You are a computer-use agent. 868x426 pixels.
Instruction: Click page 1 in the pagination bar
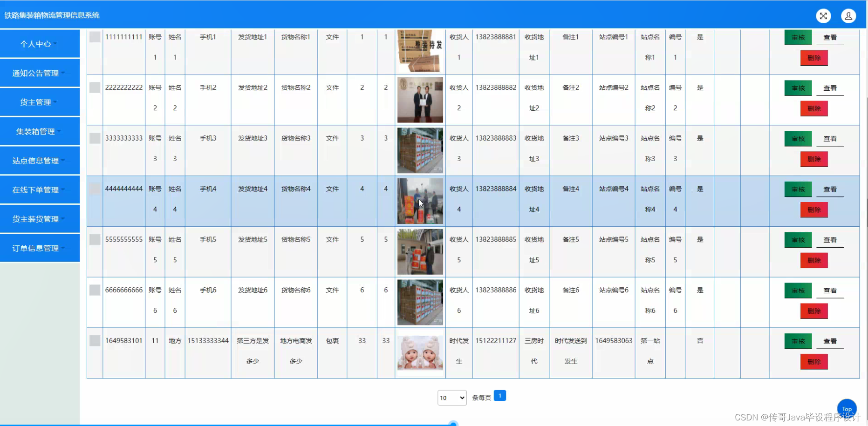click(500, 395)
